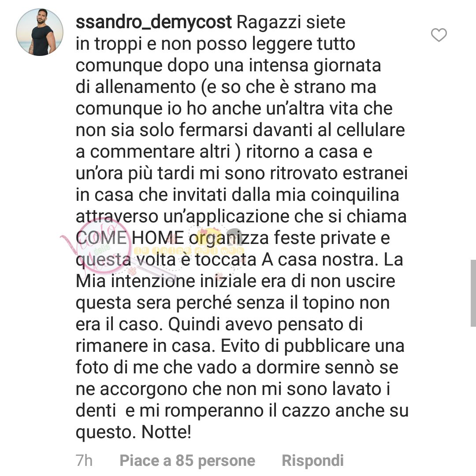The width and height of the screenshot is (476, 476).
Task: Click the 7h comment timestamp
Action: [x=84, y=461]
